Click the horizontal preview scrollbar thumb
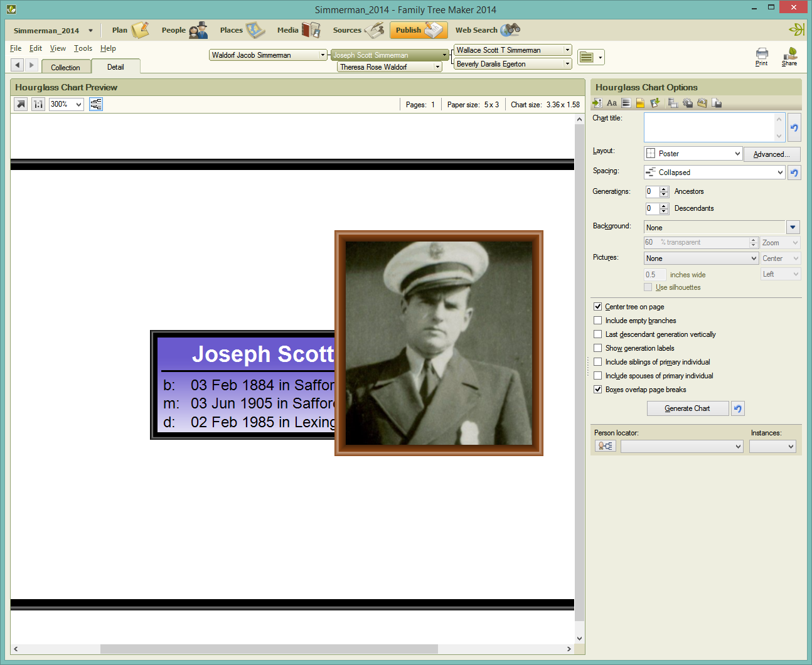The image size is (812, 665). 269,649
